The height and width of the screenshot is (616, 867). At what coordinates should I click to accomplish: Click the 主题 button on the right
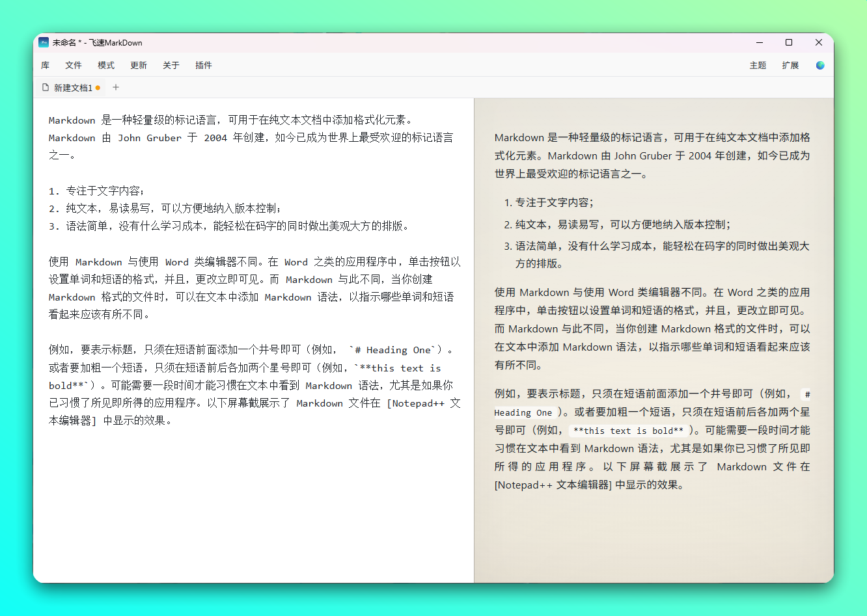click(x=758, y=65)
